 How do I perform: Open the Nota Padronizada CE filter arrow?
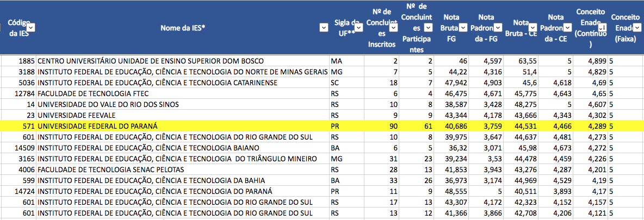pos(567,27)
